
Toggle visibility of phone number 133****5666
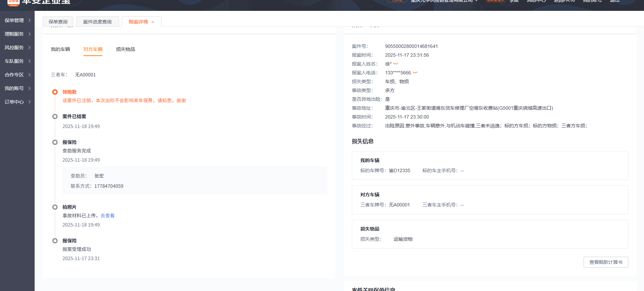coord(415,73)
